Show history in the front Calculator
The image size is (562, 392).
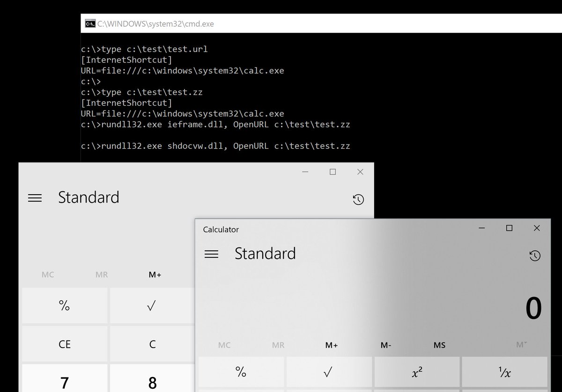(x=535, y=255)
